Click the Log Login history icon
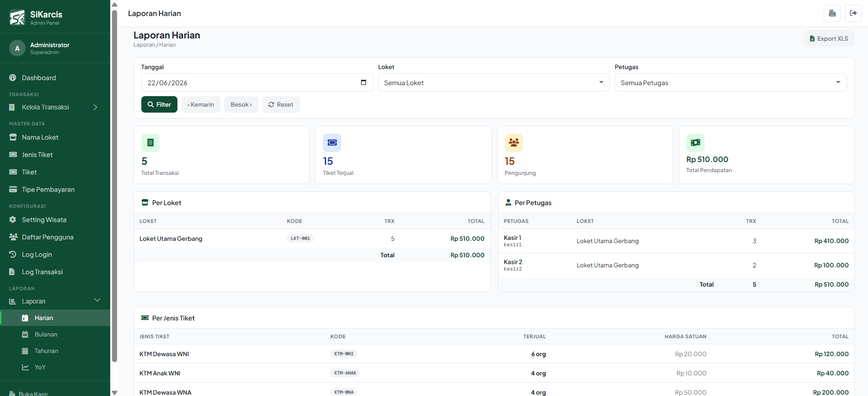 [13, 255]
